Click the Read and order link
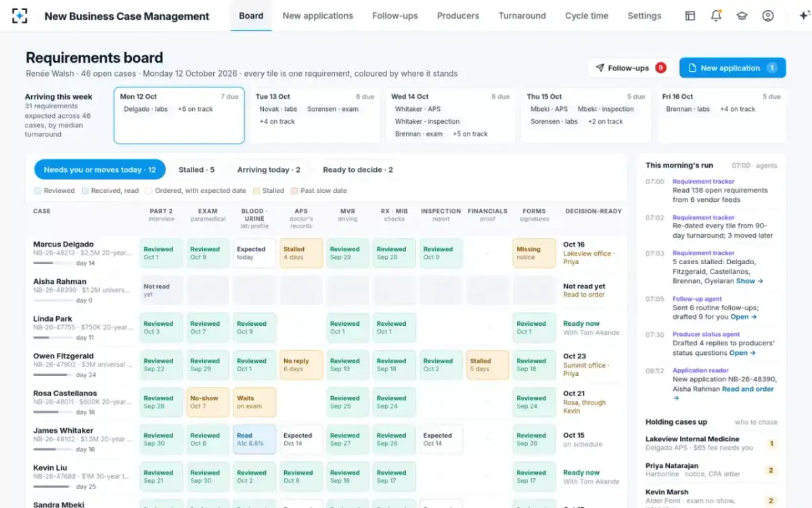Screen dimensions: 812x508 pyautogui.click(x=748, y=389)
